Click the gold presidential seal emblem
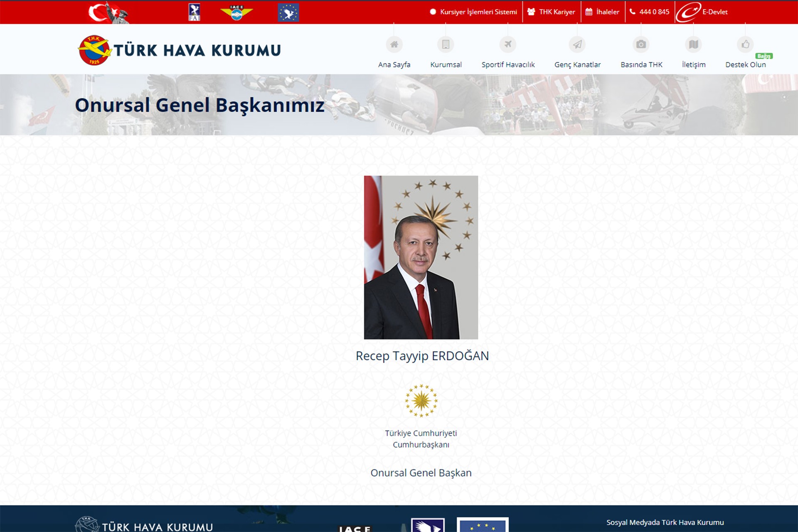The image size is (798, 532). pos(421,401)
